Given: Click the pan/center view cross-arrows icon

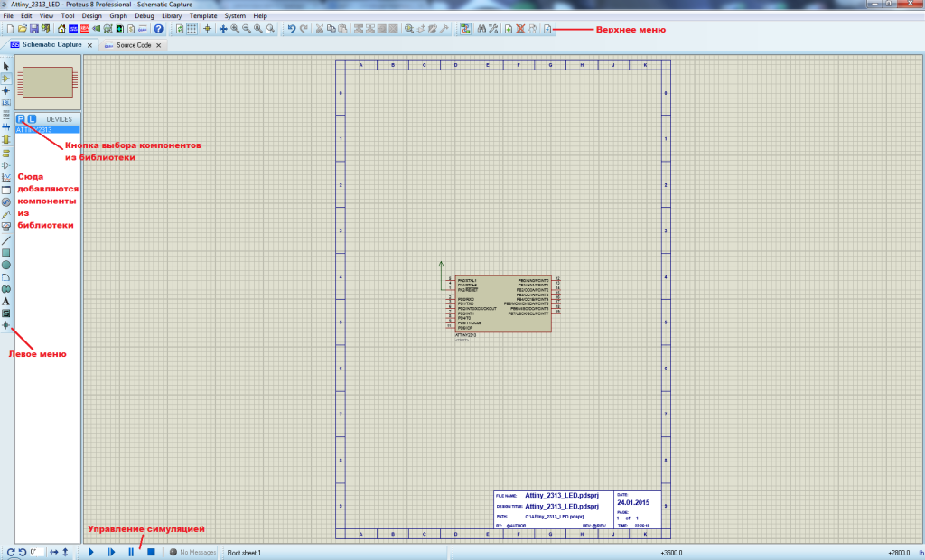Looking at the screenshot, I should [x=223, y=29].
